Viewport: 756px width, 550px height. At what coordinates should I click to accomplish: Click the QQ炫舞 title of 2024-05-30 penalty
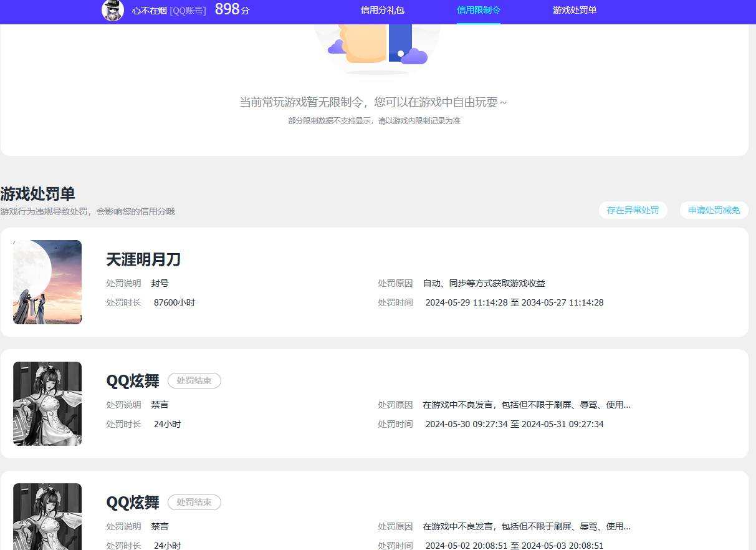(133, 381)
